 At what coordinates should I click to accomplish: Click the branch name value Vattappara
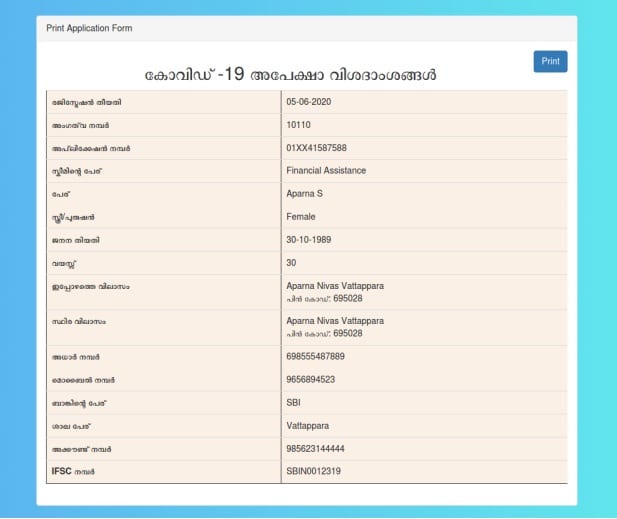pyautogui.click(x=308, y=425)
